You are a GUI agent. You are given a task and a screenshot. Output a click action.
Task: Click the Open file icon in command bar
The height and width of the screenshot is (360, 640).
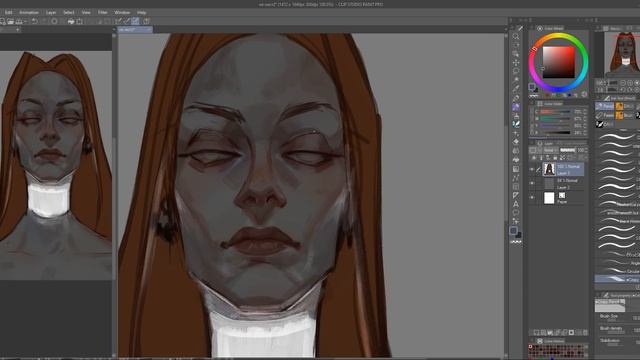(x=11, y=21)
